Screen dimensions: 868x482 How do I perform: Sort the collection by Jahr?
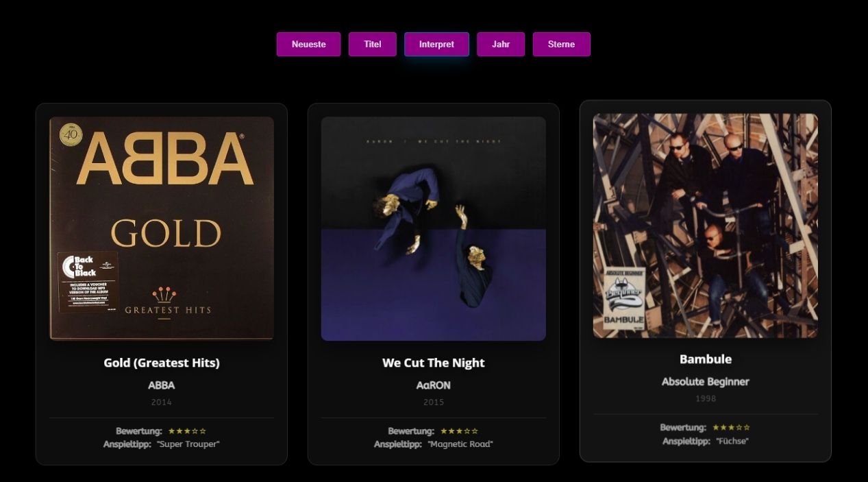click(501, 44)
